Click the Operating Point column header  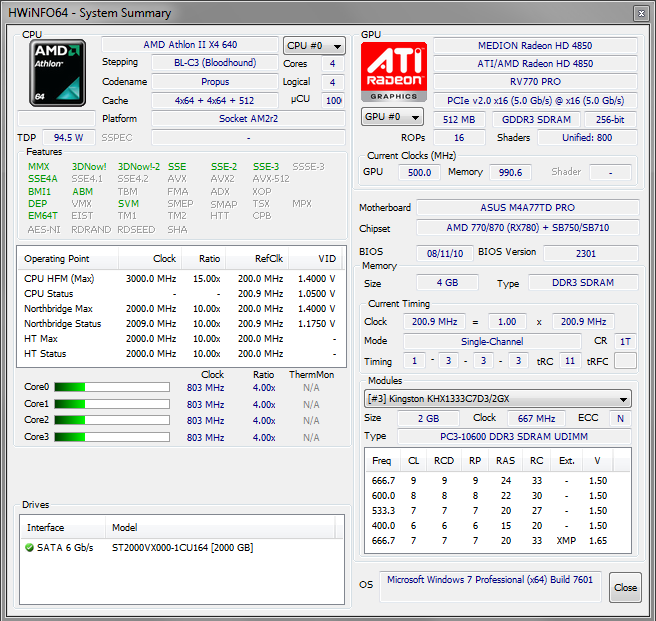pyautogui.click(x=68, y=259)
